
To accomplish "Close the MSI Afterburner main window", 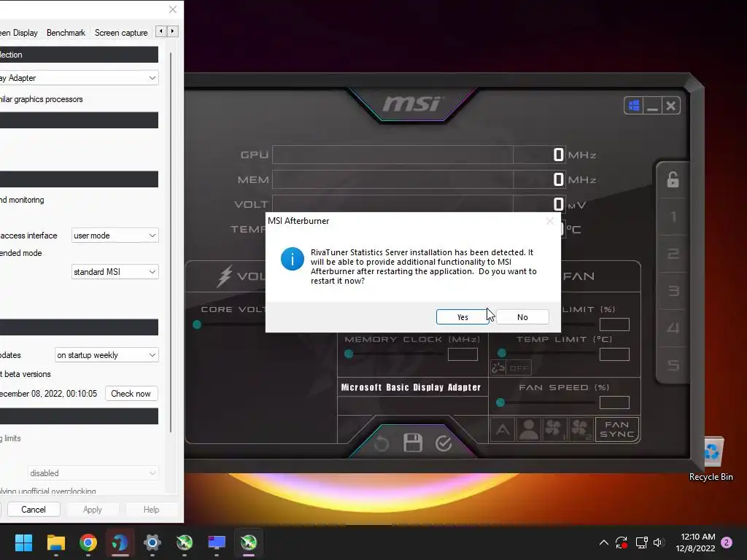I will click(x=671, y=106).
